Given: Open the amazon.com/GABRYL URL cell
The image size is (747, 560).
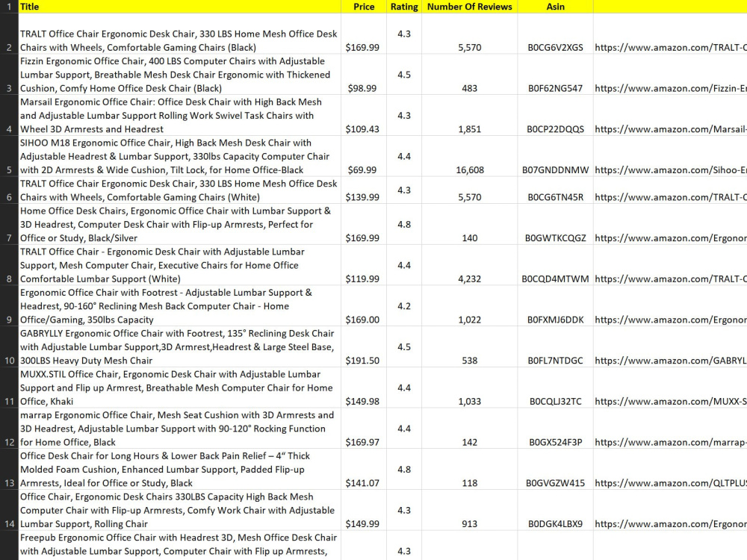Looking at the screenshot, I should click(x=670, y=346).
